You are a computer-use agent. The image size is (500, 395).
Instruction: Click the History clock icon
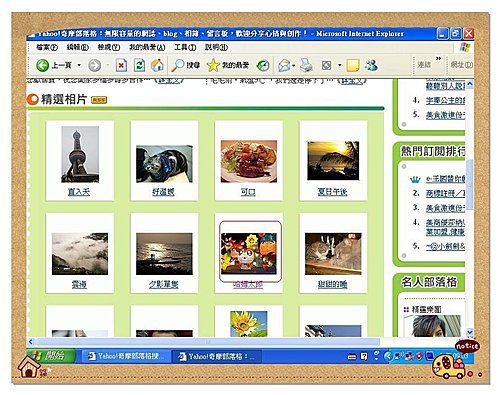[x=263, y=65]
